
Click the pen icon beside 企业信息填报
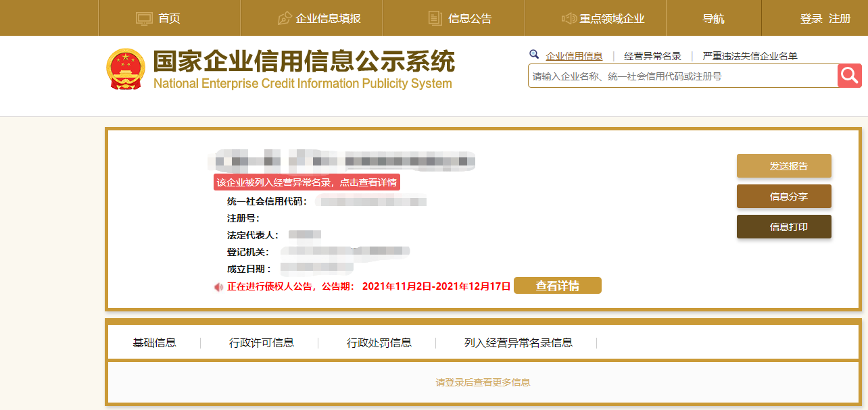[285, 18]
